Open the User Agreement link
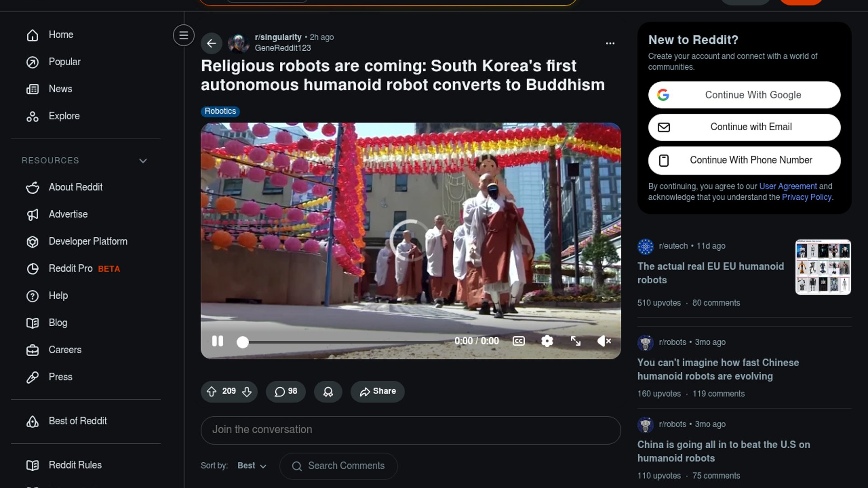The image size is (868, 488). point(788,186)
